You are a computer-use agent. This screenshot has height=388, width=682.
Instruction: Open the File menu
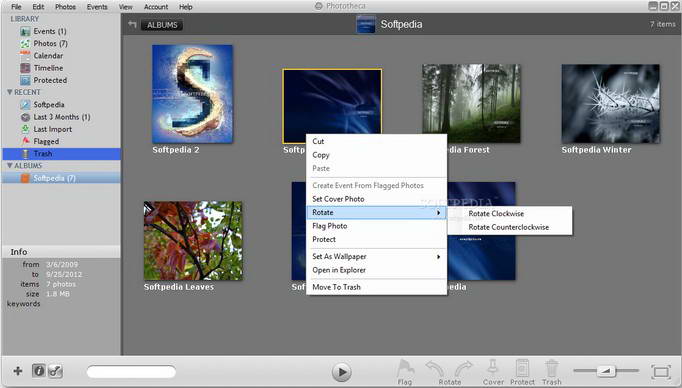(16, 7)
